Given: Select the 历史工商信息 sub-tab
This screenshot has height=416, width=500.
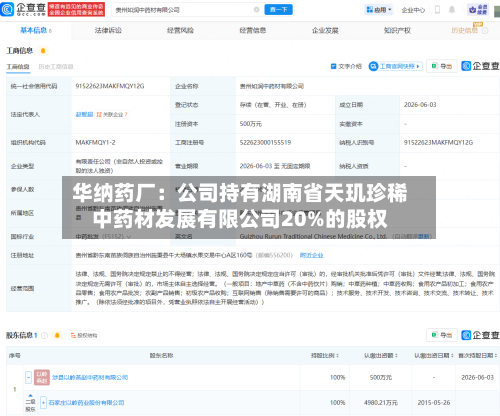Looking at the screenshot, I should tap(56, 67).
